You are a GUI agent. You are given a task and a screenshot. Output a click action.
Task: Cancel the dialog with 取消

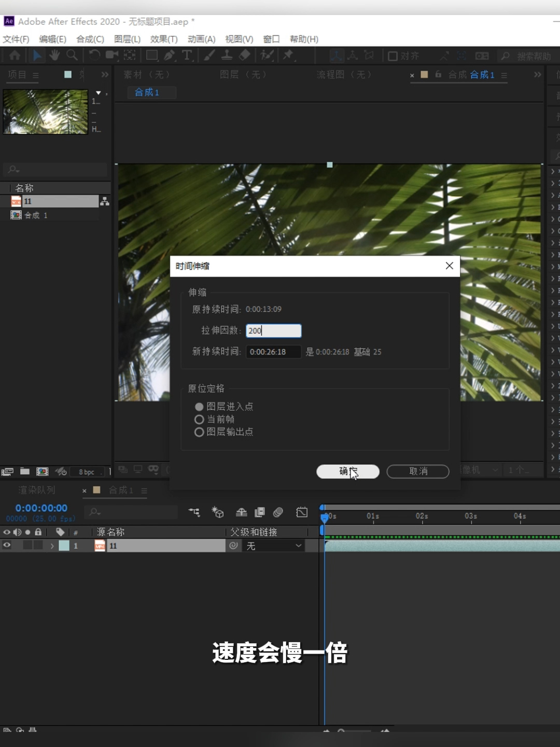coord(418,472)
